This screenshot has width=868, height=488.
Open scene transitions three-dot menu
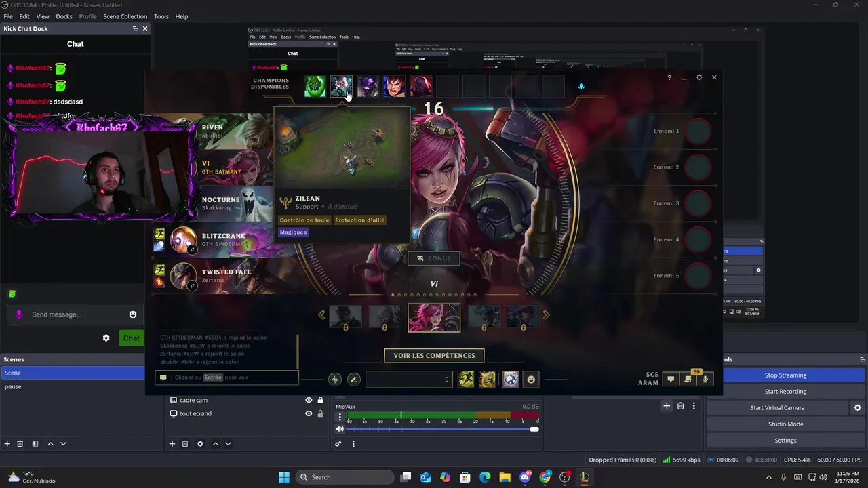point(694,406)
